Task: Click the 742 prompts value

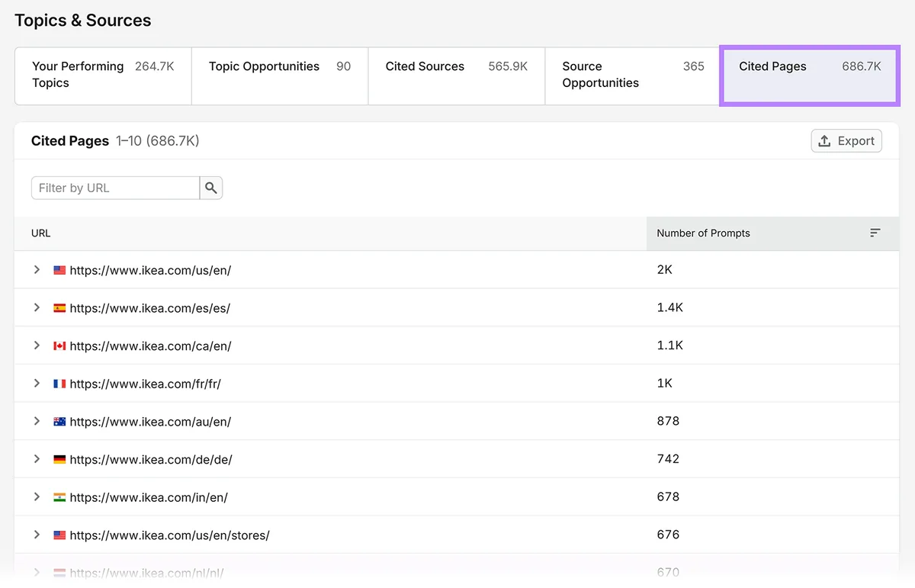Action: pyautogui.click(x=668, y=458)
